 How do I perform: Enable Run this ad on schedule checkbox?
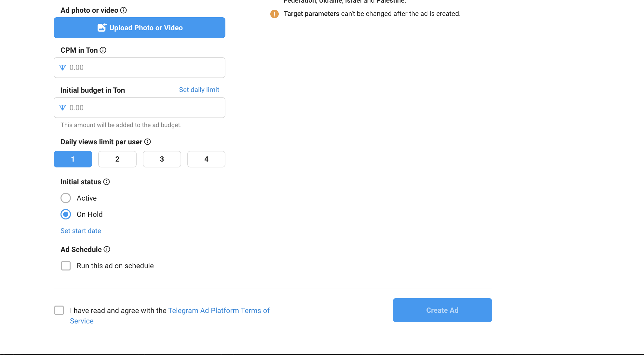pos(66,266)
